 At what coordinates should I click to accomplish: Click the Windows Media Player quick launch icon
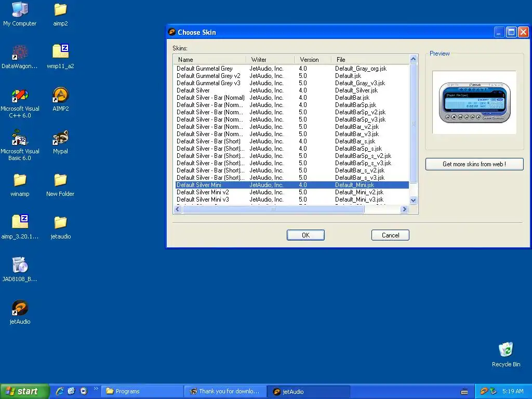(x=84, y=391)
